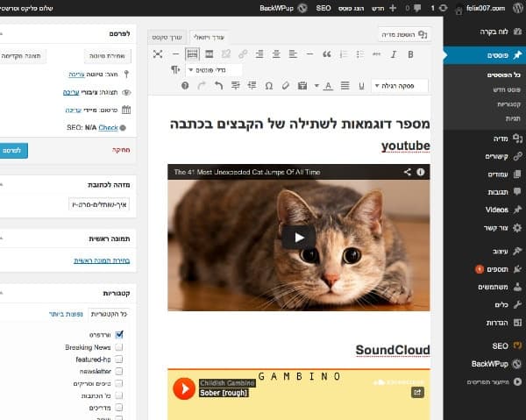The image size is (526, 420).
Task: Collapse the sidebar with מיעור תפריטים
Action: 494,381
